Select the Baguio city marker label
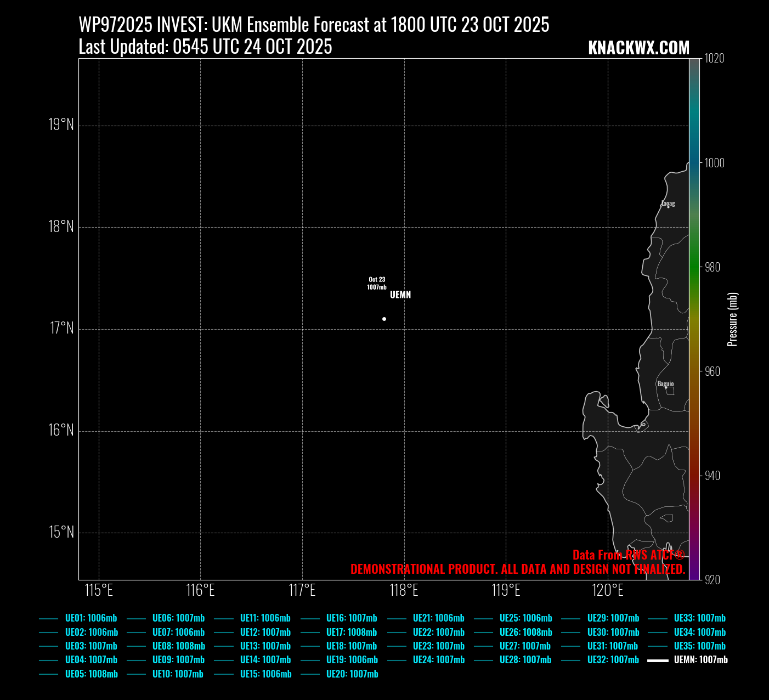This screenshot has width=769, height=700. [x=665, y=384]
